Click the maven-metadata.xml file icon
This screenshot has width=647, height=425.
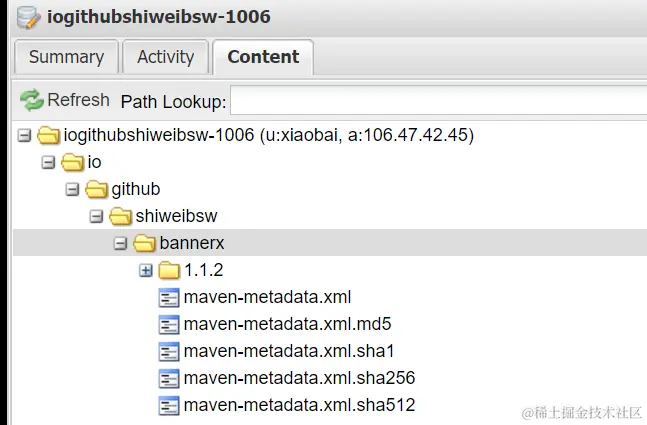coord(169,297)
